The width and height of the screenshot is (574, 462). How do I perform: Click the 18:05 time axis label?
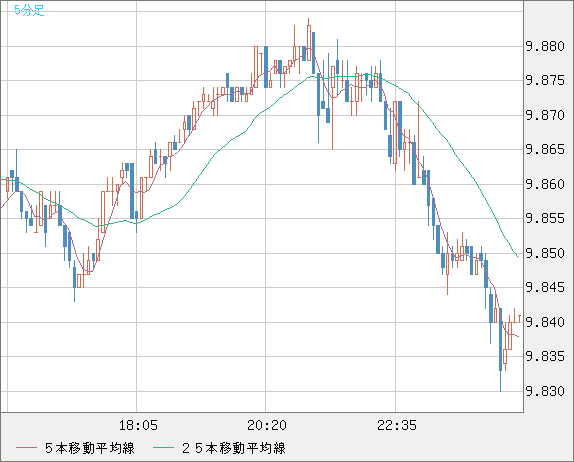click(138, 425)
